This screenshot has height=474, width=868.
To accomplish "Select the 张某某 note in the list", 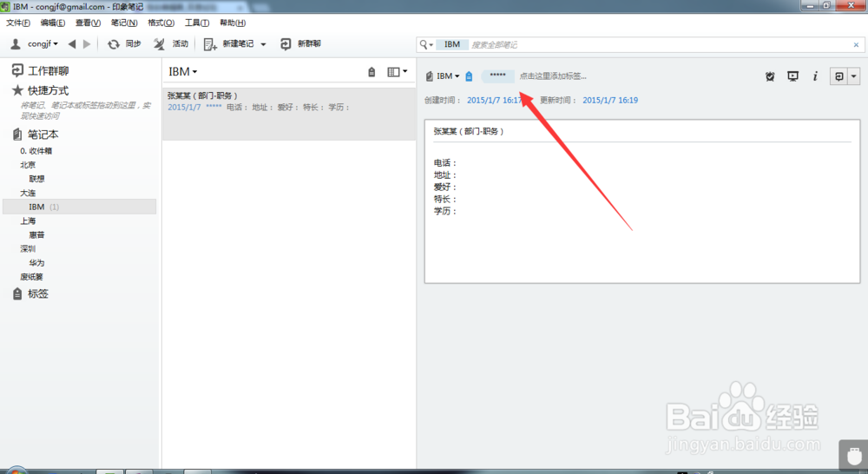I will pos(289,114).
